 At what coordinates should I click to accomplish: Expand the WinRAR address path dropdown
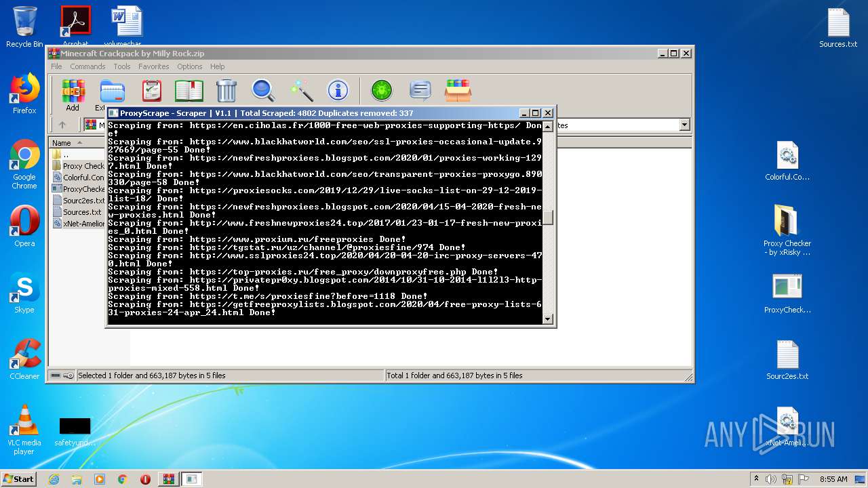pos(684,125)
